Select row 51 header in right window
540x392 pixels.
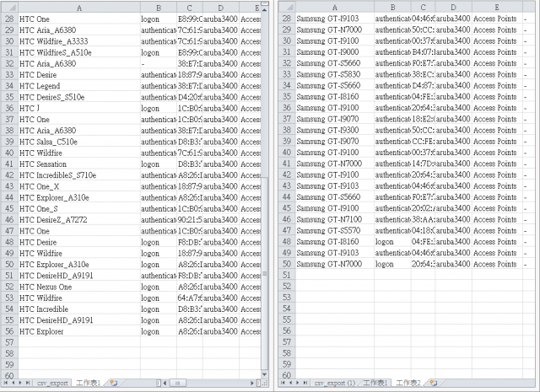(x=287, y=275)
